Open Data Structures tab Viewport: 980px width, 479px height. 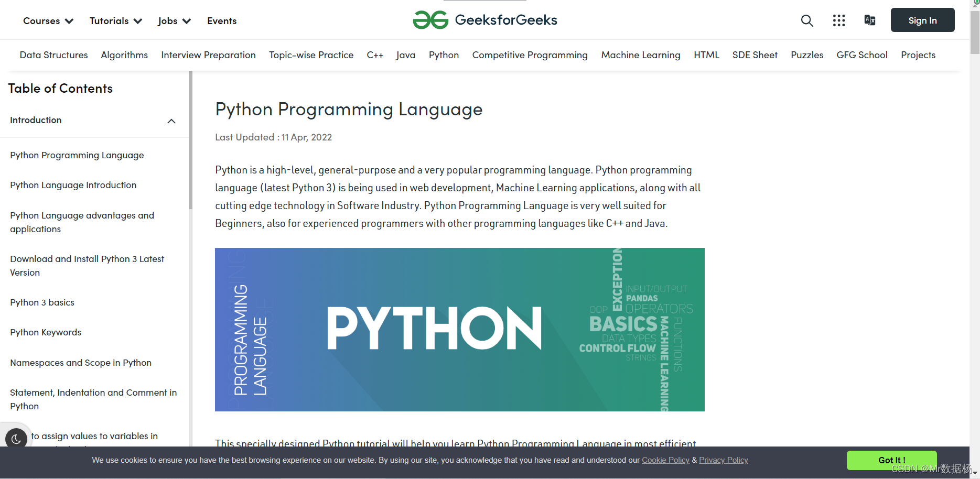coord(53,55)
